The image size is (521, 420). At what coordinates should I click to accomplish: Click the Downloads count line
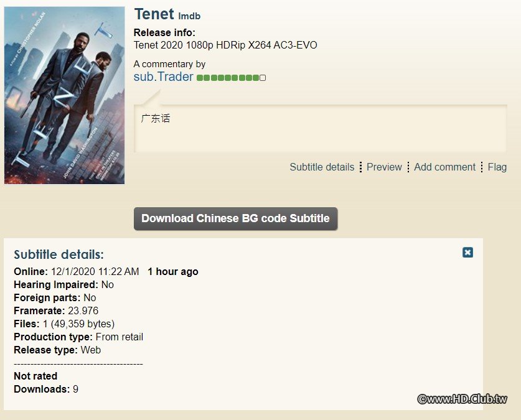pyautogui.click(x=46, y=389)
